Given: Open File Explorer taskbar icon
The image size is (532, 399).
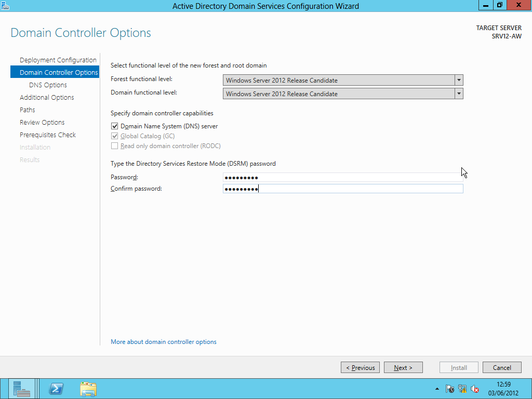Looking at the screenshot, I should point(88,389).
